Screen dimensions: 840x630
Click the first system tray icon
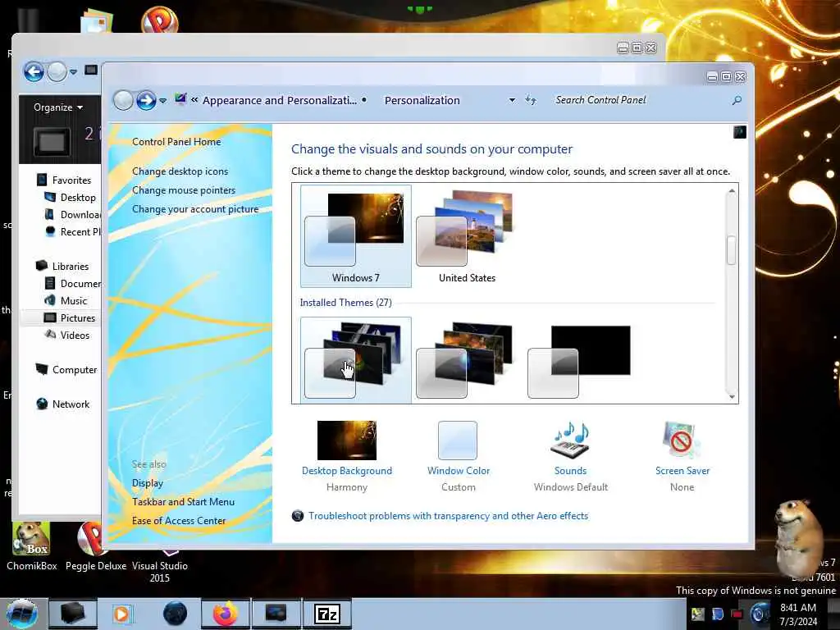pos(697,614)
